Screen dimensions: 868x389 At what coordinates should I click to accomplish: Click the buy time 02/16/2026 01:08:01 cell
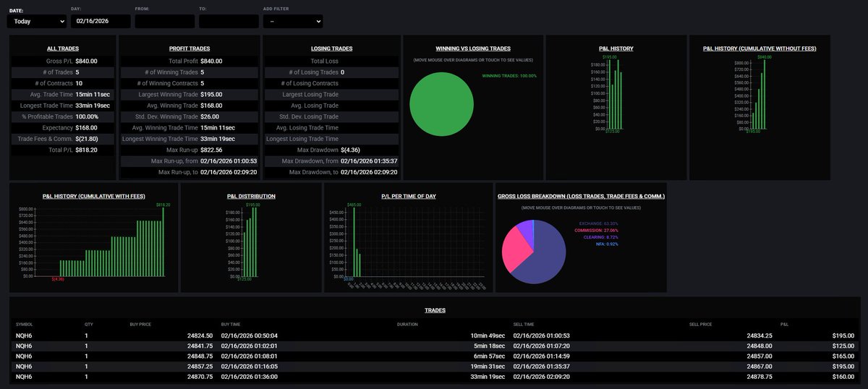(250, 356)
